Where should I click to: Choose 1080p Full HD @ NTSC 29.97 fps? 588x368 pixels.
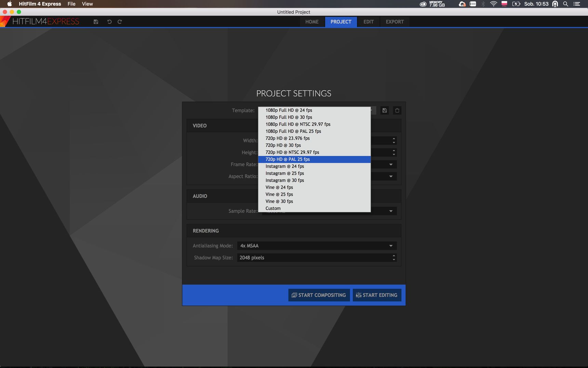[x=314, y=124]
